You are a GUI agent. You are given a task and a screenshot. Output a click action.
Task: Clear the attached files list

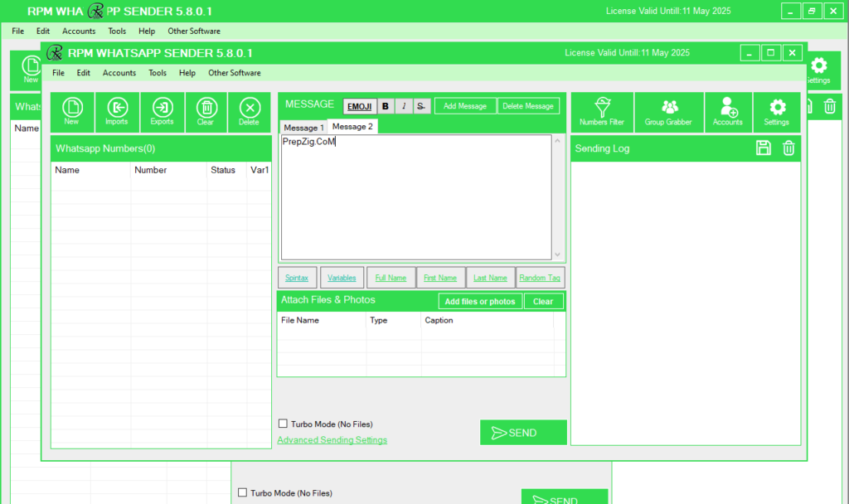(543, 302)
